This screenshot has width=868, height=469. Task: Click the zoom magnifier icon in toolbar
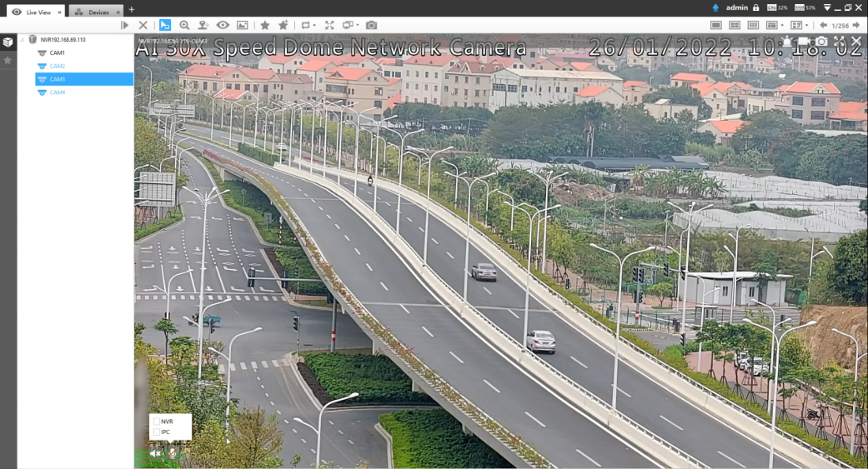click(x=184, y=25)
